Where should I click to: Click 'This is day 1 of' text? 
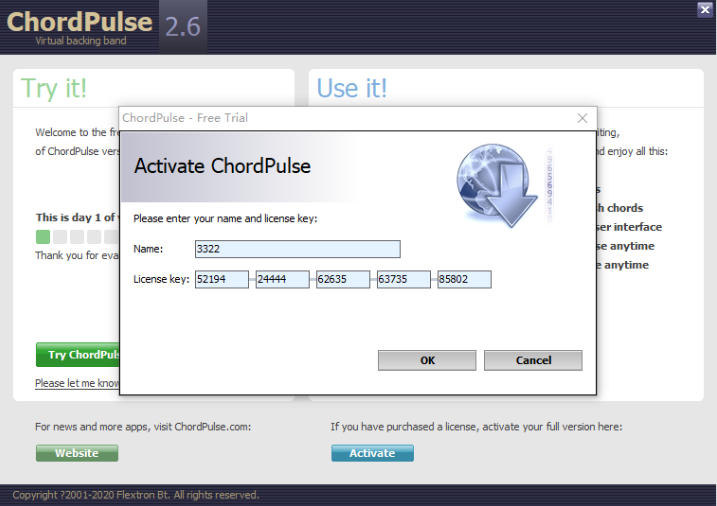[76, 218]
